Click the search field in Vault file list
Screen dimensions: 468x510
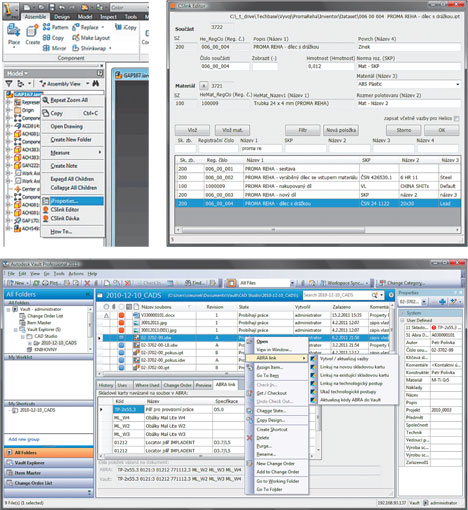337,295
